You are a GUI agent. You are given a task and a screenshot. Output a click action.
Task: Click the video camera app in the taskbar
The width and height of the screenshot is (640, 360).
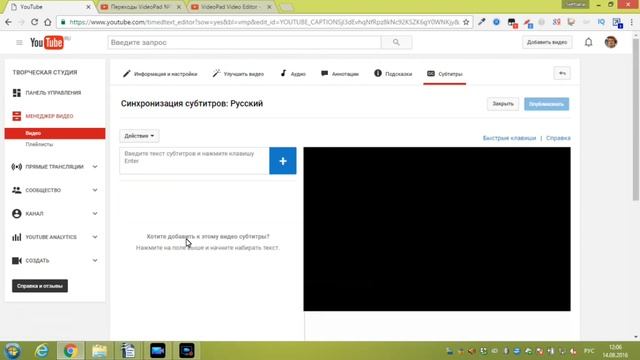click(157, 351)
